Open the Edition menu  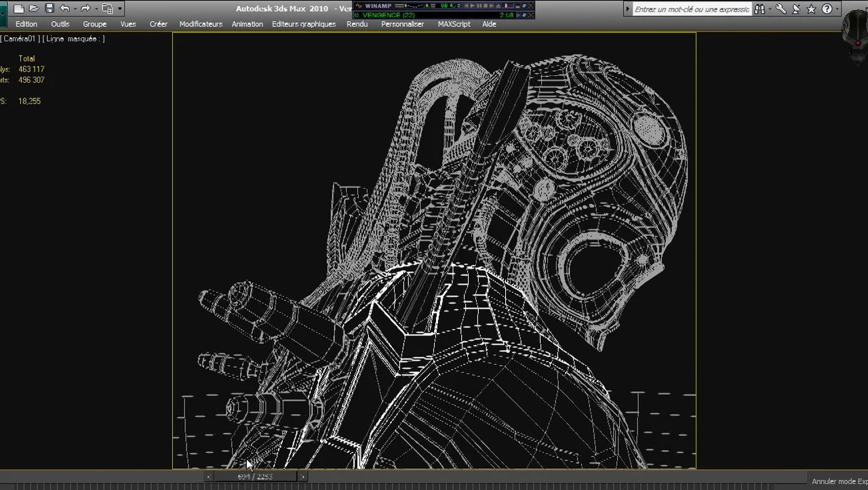pos(26,24)
